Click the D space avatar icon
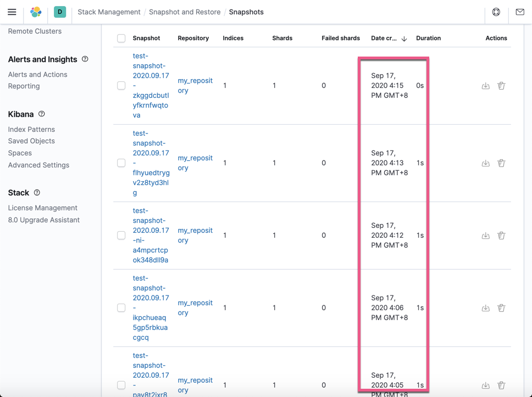The height and width of the screenshot is (397, 532). tap(59, 12)
